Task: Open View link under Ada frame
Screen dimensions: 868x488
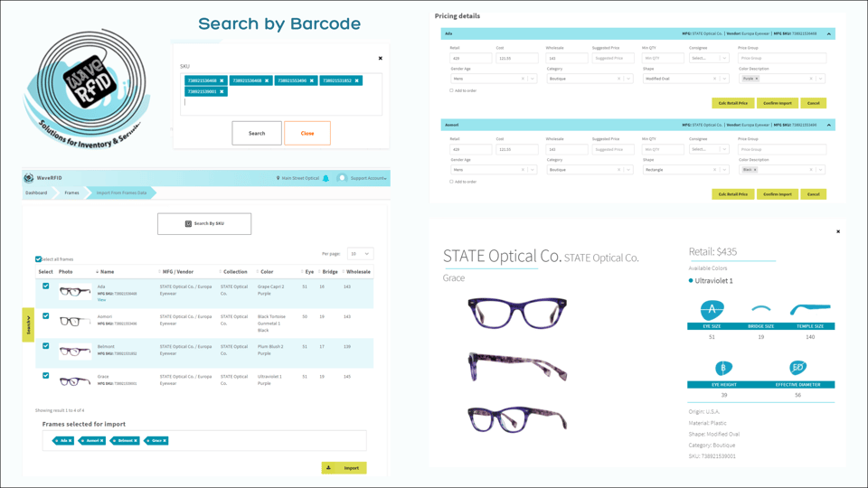Action: [101, 300]
